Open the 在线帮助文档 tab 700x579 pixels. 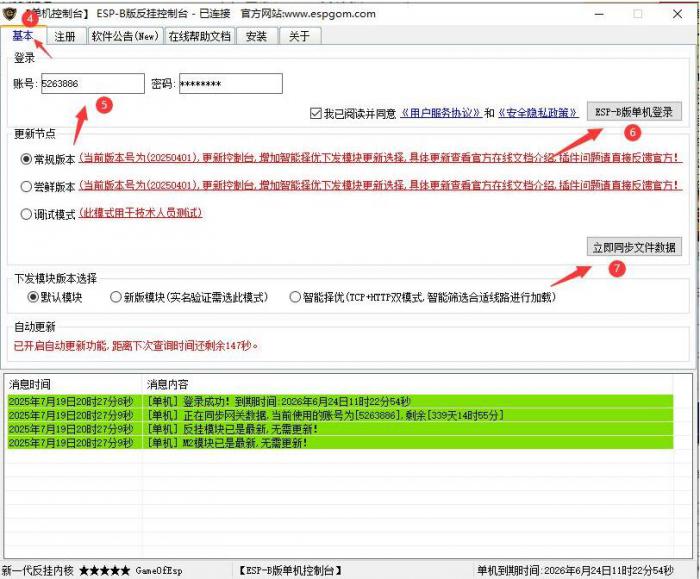click(x=200, y=36)
